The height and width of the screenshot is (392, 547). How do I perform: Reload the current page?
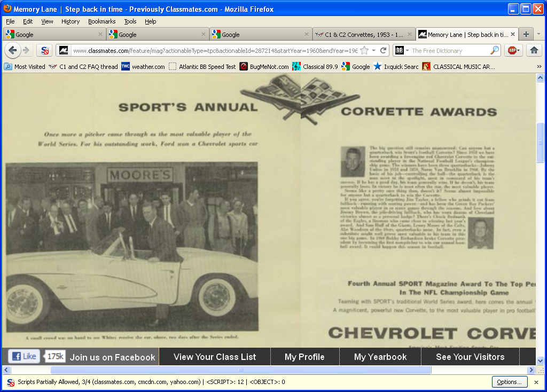click(383, 51)
